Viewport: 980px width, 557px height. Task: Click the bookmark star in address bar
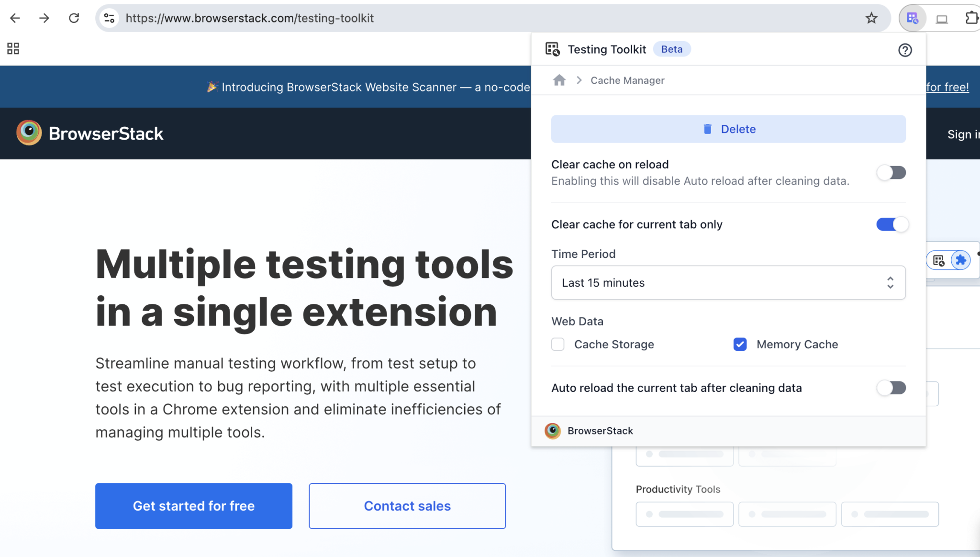click(871, 18)
